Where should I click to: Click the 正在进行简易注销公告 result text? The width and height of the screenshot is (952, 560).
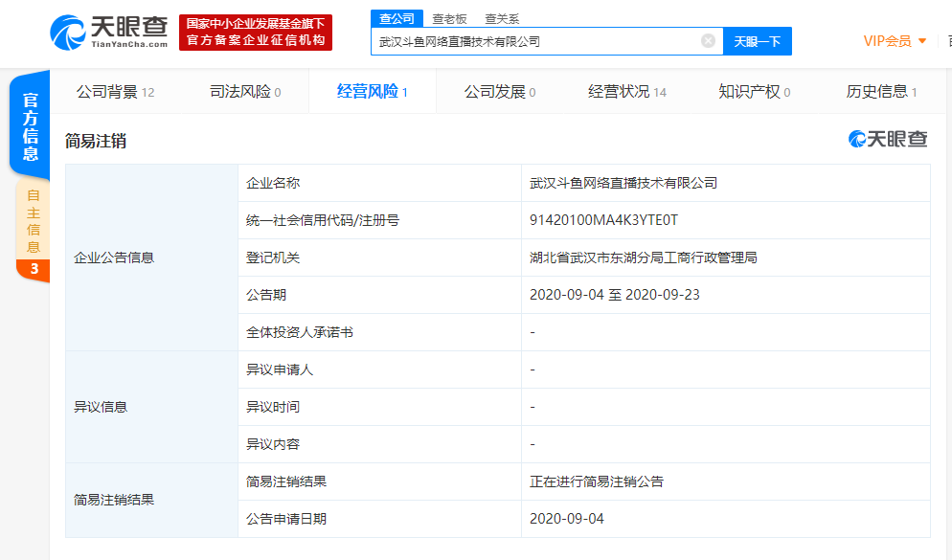coord(597,482)
